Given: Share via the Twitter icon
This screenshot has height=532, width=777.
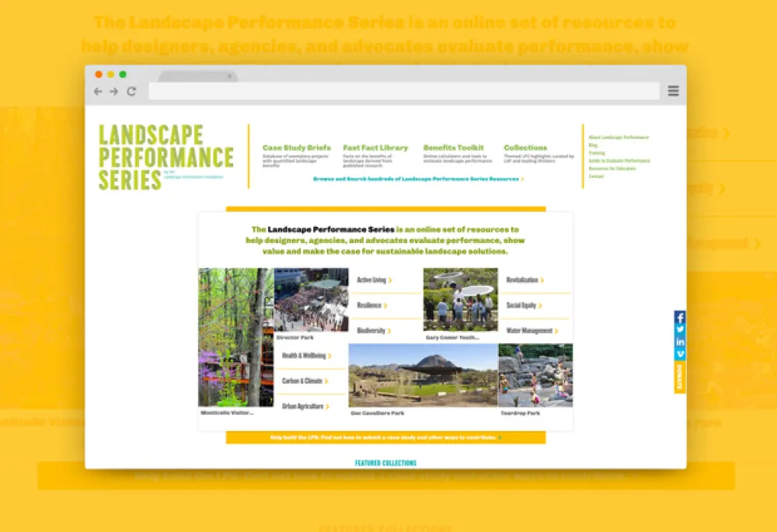Looking at the screenshot, I should tap(680, 329).
